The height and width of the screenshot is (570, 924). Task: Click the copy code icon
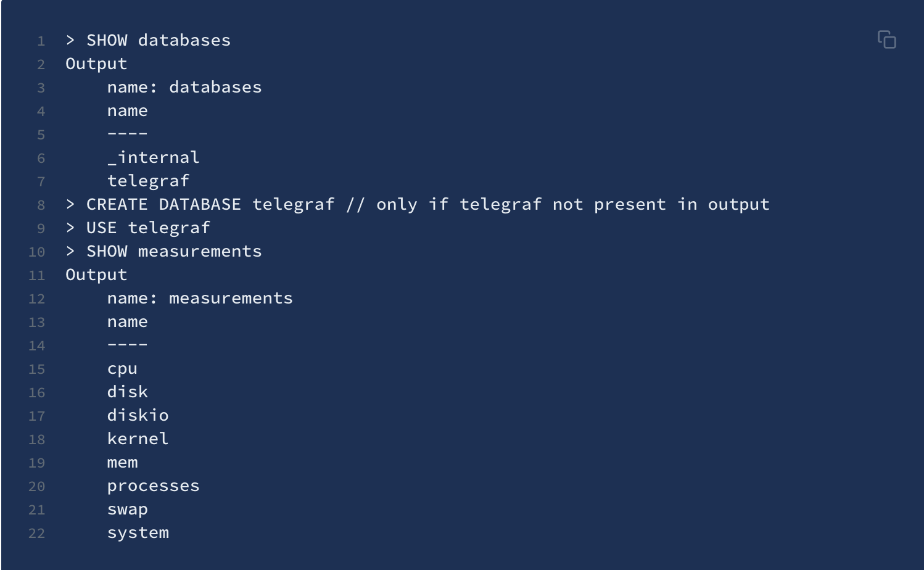click(x=886, y=39)
